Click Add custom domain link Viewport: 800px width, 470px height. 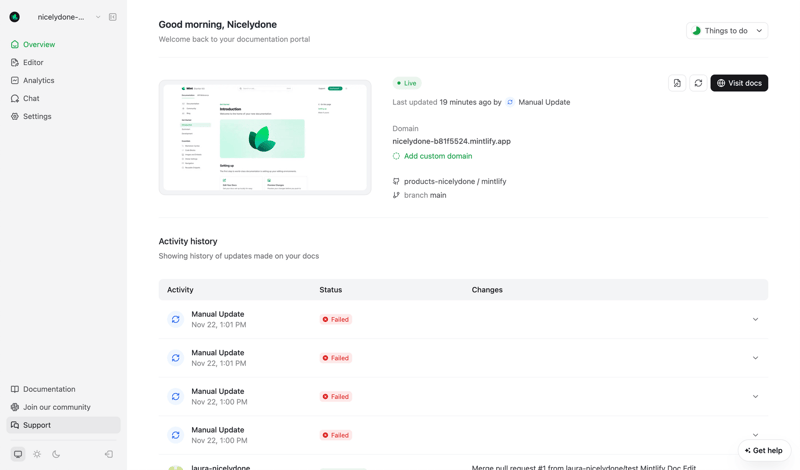pyautogui.click(x=438, y=156)
